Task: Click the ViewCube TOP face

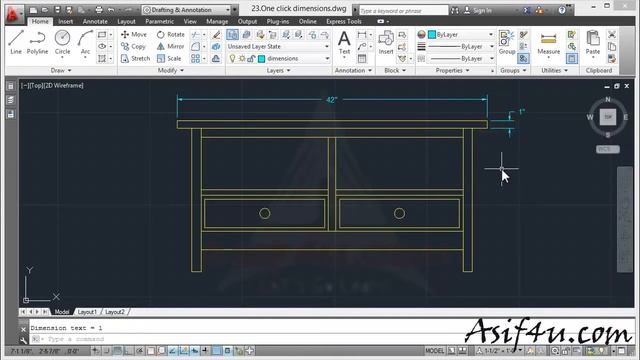Action: point(608,117)
